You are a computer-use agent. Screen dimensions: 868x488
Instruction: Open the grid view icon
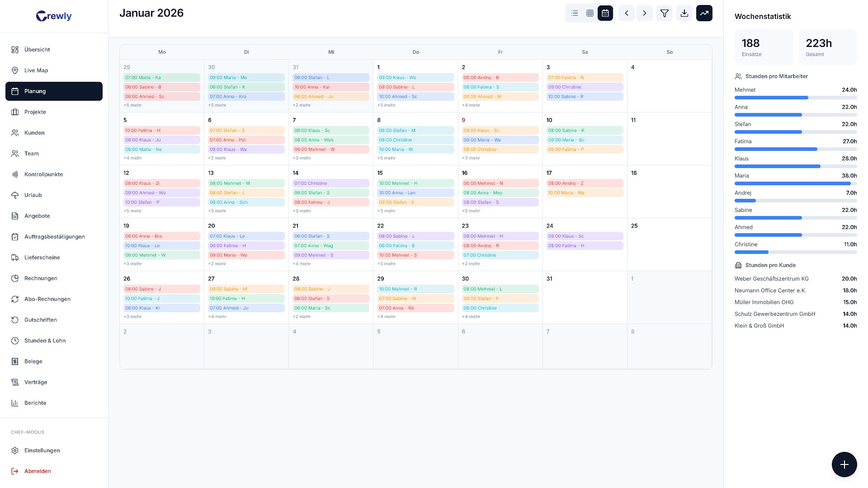point(590,13)
